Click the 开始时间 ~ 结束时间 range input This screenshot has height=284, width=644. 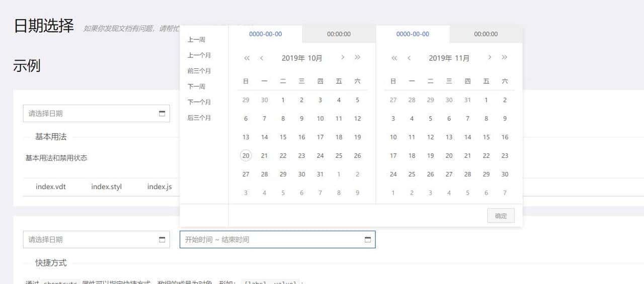coord(278,240)
